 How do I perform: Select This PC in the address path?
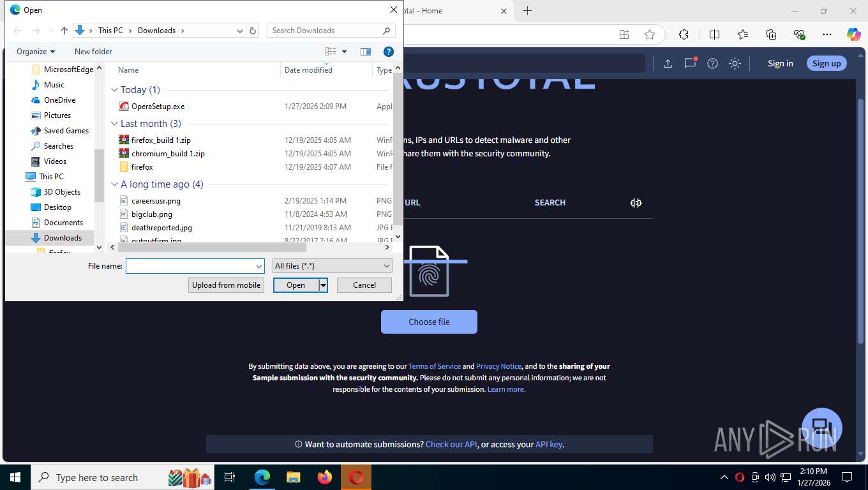coord(110,31)
